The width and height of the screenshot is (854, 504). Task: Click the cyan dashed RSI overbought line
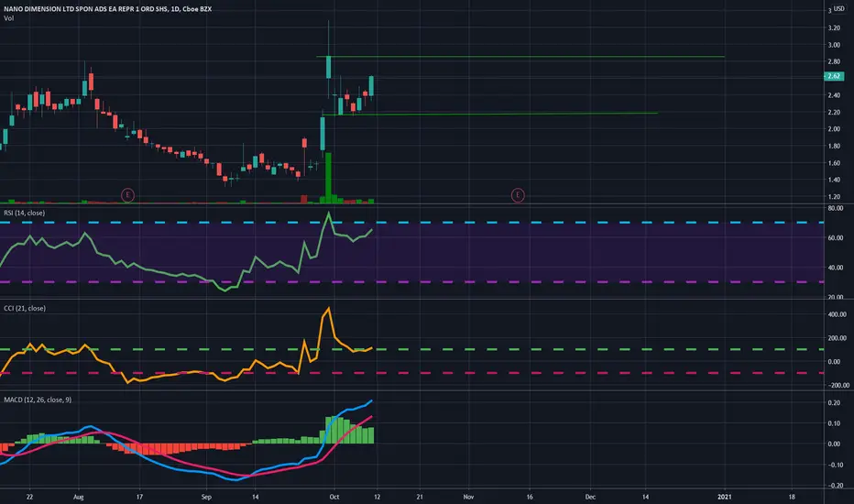click(x=411, y=223)
